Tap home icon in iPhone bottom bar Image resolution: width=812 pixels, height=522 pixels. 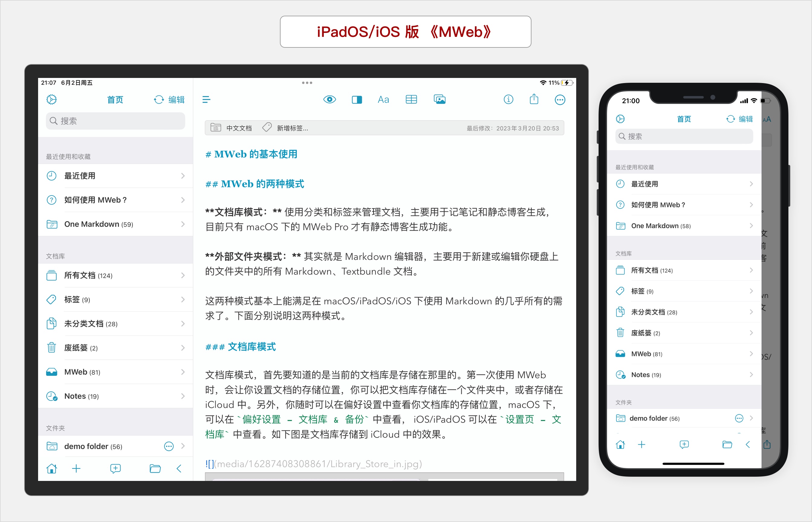click(620, 444)
